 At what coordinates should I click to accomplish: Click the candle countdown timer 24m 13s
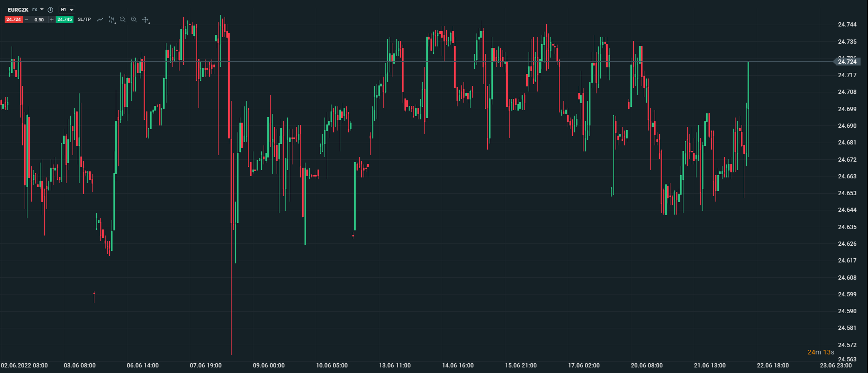pyautogui.click(x=821, y=352)
